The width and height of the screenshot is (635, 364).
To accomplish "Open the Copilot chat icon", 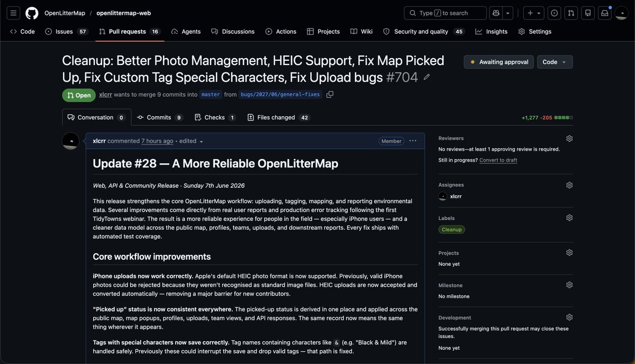I will pyautogui.click(x=495, y=13).
